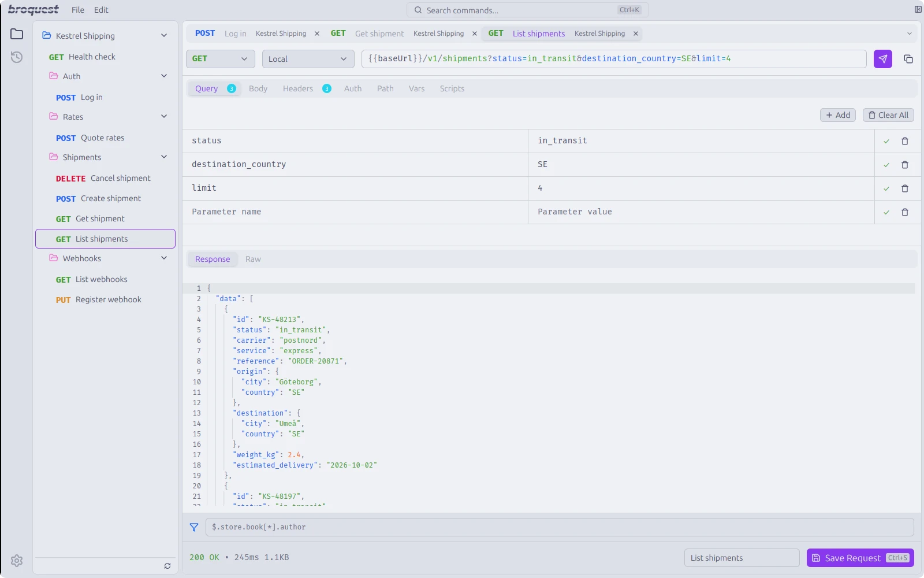Click the refresh icon under the collection tree

[x=167, y=566]
